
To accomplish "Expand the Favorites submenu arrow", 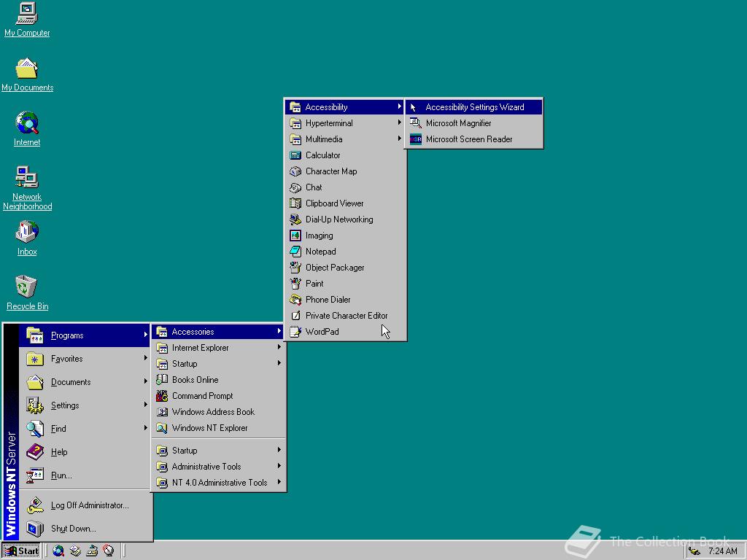I will tap(145, 358).
